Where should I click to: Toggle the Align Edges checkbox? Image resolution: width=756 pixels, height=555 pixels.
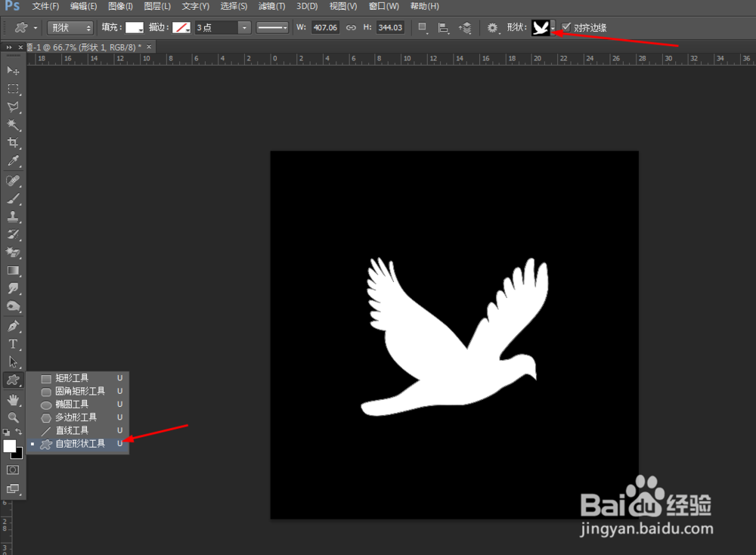tap(566, 27)
